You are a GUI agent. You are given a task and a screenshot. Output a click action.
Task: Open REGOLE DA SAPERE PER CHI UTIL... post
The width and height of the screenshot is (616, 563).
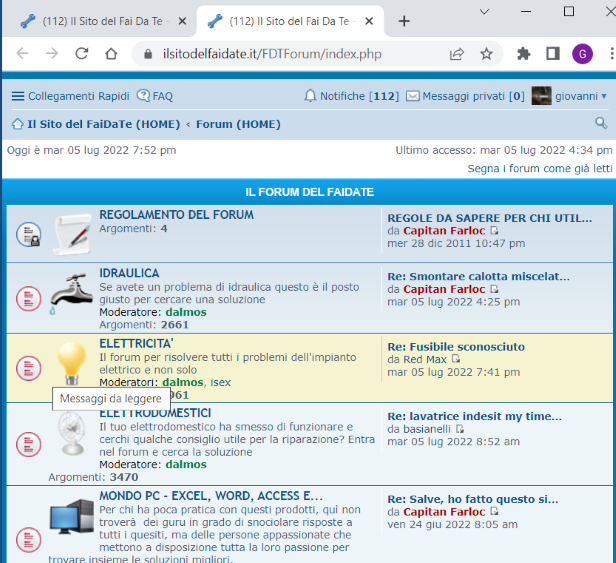click(490, 218)
